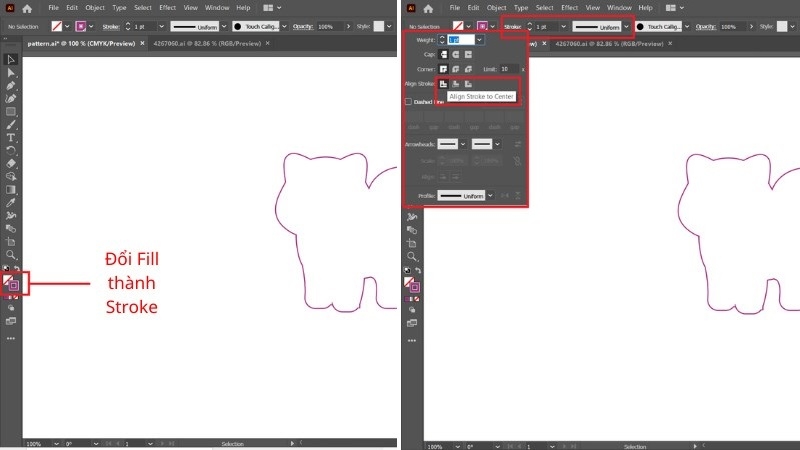
Task: Select Align Stroke to Outside button
Action: [x=468, y=84]
